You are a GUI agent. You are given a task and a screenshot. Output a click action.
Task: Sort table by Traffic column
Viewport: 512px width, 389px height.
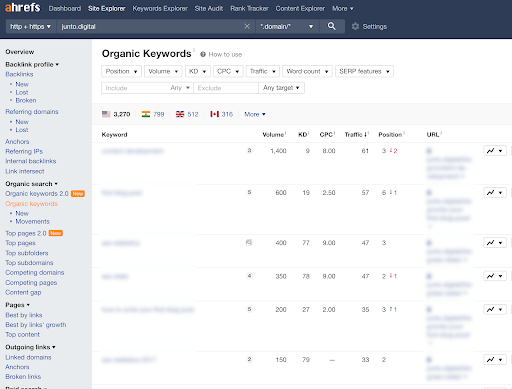point(356,135)
